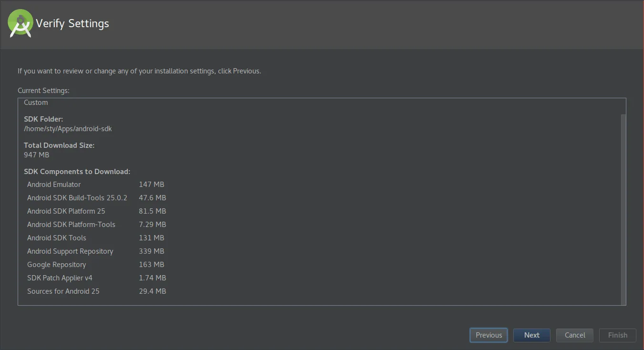Select the Google Repository entry

click(x=56, y=265)
